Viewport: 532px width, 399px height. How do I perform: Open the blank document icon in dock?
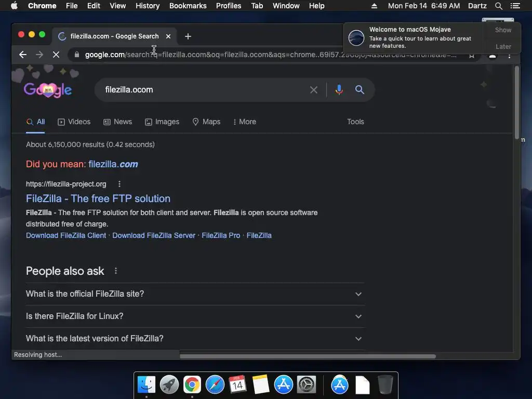click(x=362, y=385)
